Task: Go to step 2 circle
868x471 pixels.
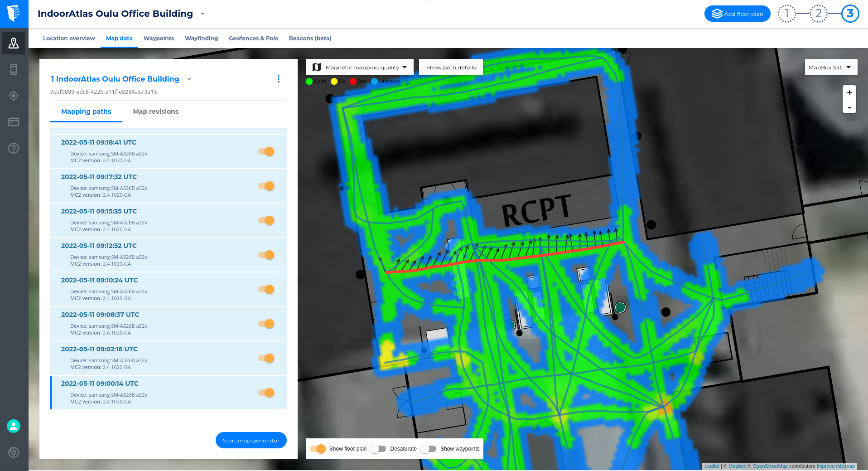Action: coord(819,14)
